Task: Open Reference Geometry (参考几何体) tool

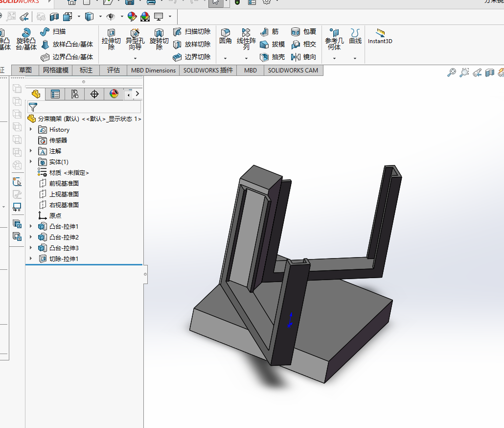Action: [x=334, y=39]
